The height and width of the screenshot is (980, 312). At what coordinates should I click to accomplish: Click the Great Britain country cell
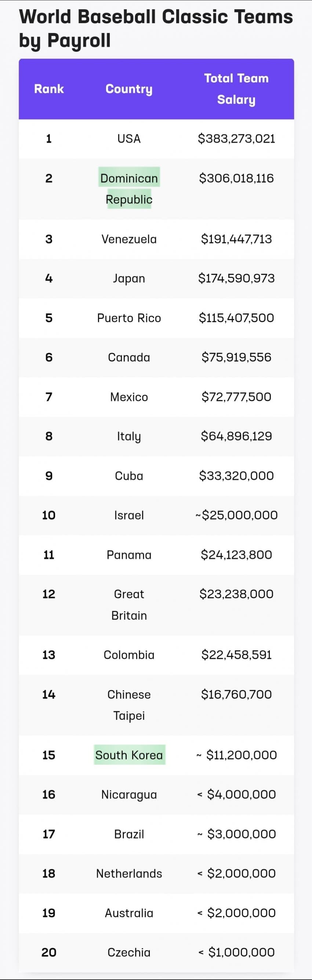(x=129, y=605)
